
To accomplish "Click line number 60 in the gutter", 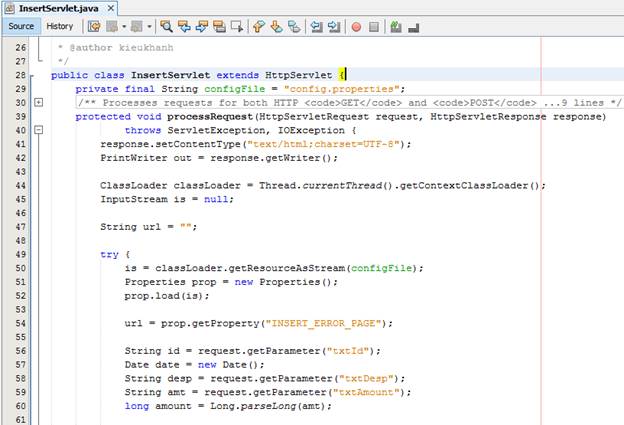I will coord(21,406).
